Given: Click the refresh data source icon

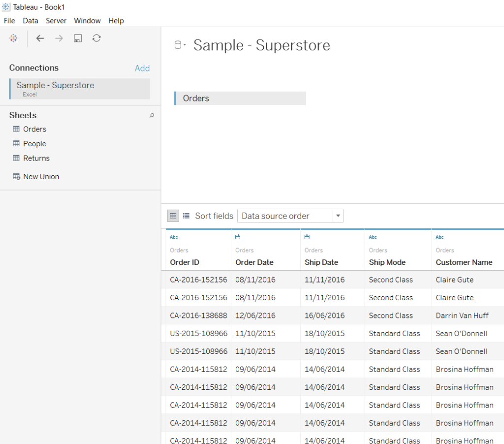Looking at the screenshot, I should click(96, 38).
